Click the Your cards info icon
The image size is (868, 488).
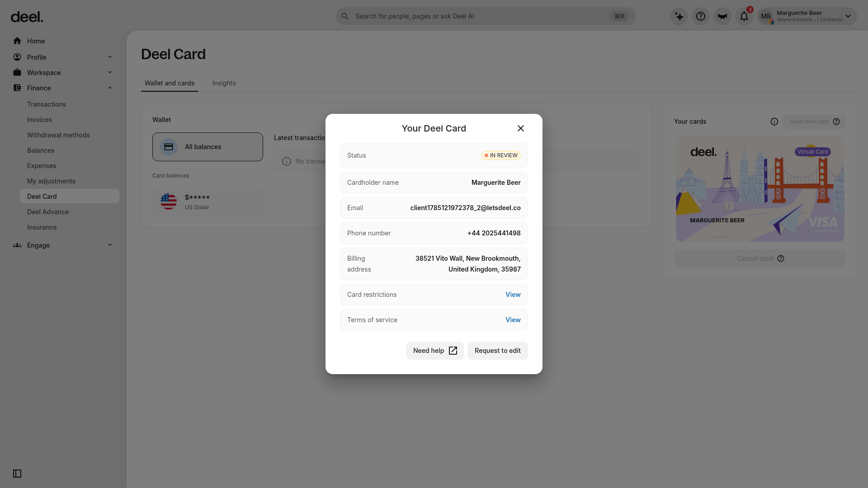click(774, 122)
